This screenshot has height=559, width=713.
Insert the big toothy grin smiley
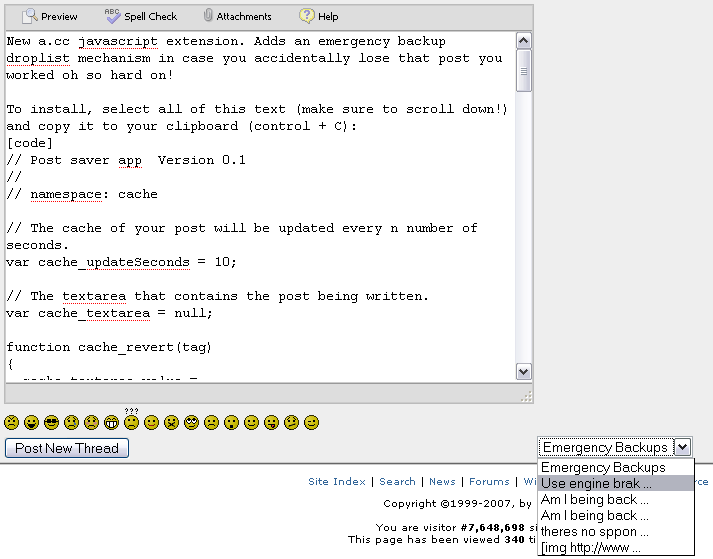coord(111,423)
